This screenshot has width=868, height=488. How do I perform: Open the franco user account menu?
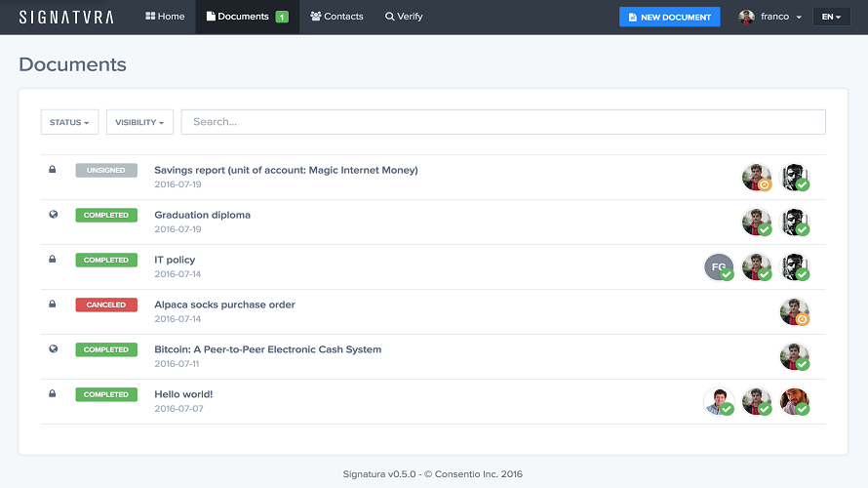769,17
